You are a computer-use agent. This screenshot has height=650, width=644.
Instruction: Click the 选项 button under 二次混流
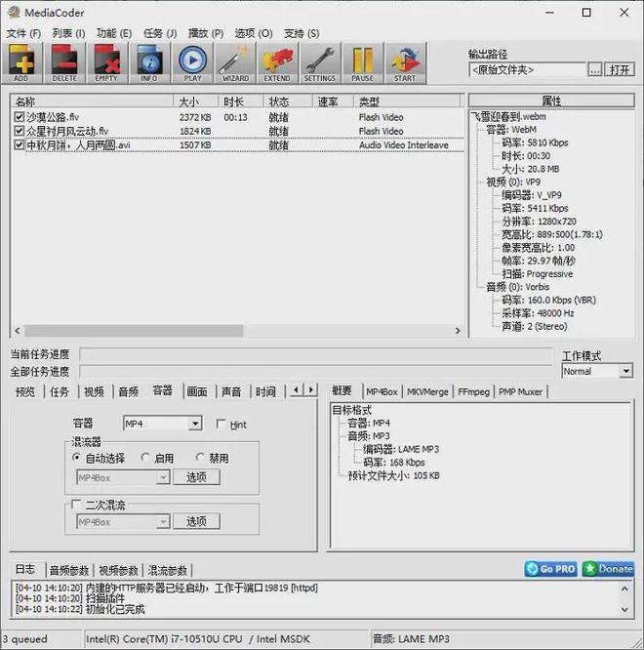[196, 521]
